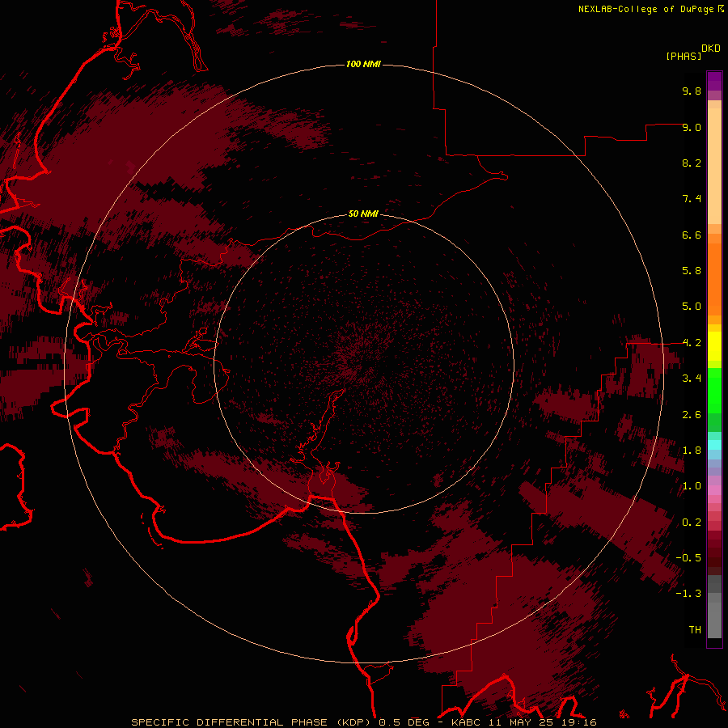
Task: Click the 5.0 scale value
Action: click(x=692, y=307)
